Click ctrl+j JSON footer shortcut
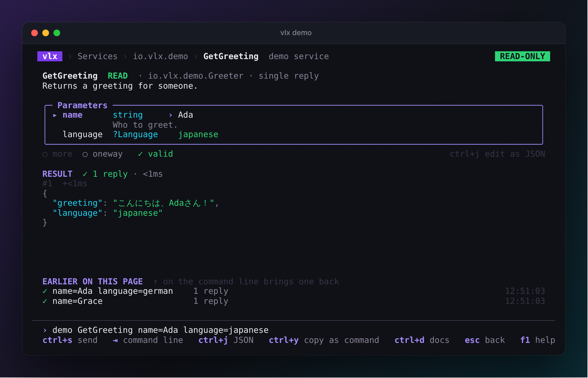The width and height of the screenshot is (588, 378). [x=226, y=340]
